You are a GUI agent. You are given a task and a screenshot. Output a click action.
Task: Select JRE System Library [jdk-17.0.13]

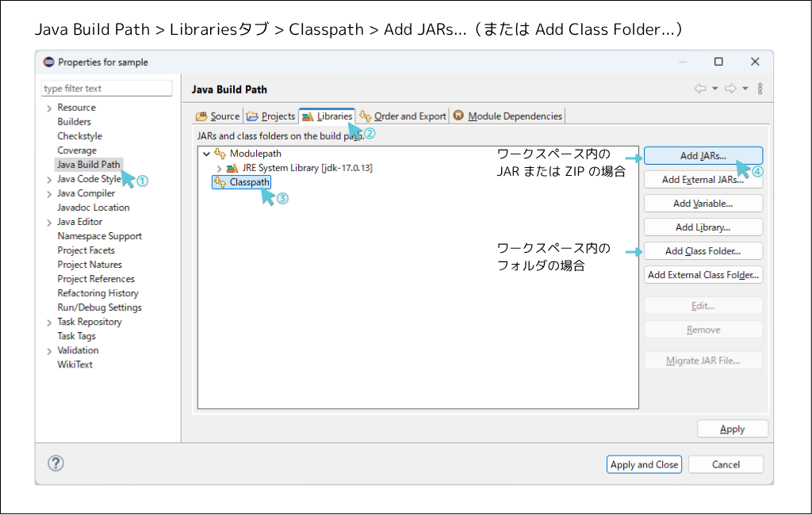click(x=307, y=168)
